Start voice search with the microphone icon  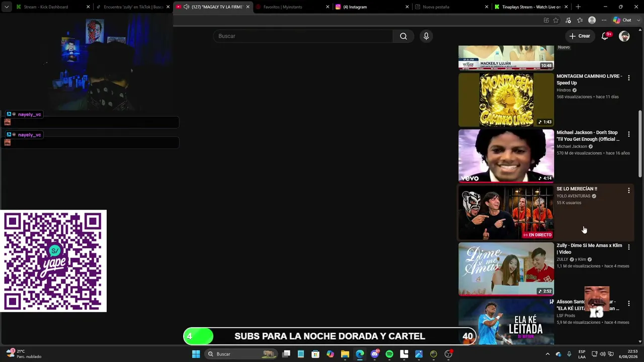coord(426,36)
